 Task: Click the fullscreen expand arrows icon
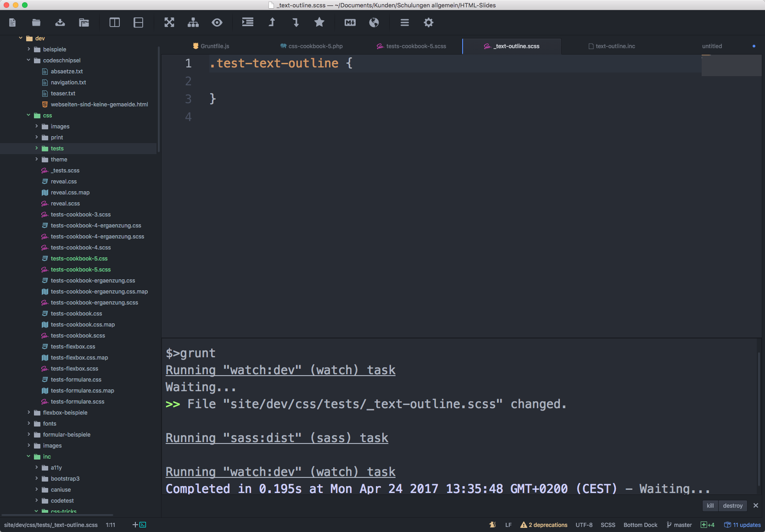[169, 22]
